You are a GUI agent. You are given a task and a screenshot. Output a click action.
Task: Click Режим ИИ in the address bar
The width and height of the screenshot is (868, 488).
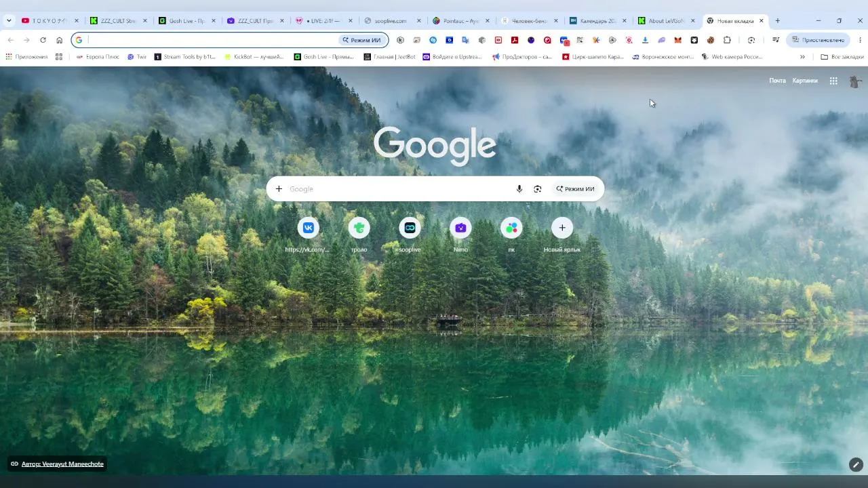(x=362, y=40)
